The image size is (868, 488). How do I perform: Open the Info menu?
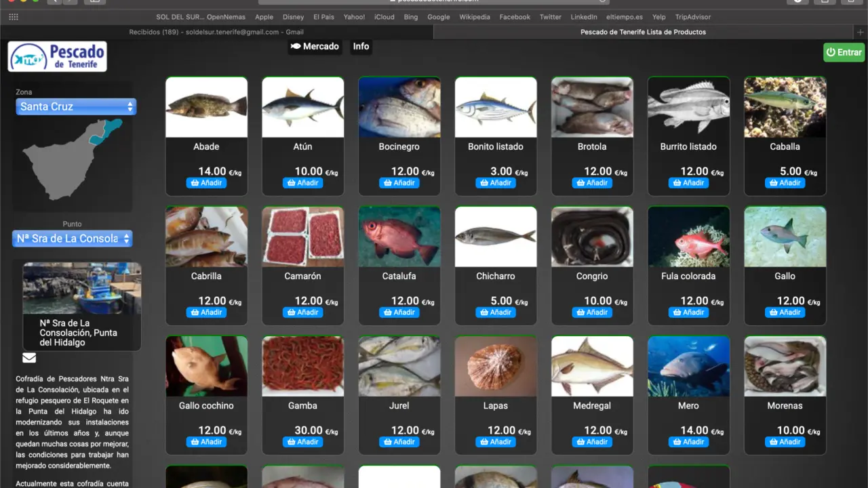(x=361, y=46)
